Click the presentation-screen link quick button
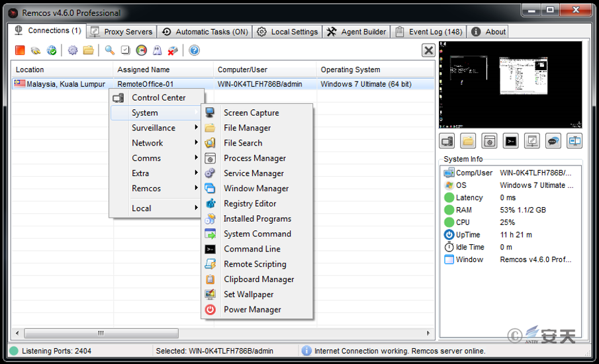The image size is (599, 364). [532, 142]
